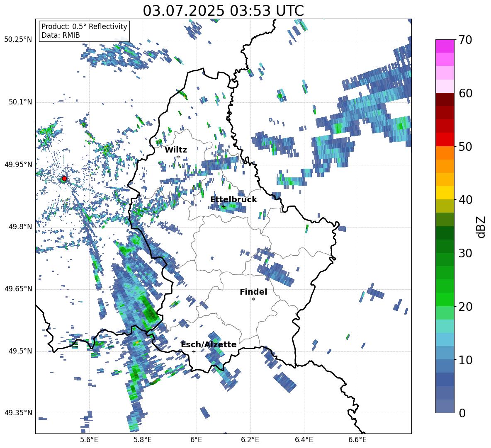Click the 50.25°N latitude label

point(18,40)
